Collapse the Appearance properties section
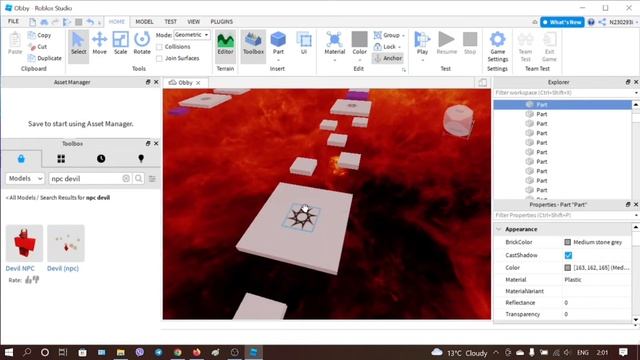The image size is (640, 360). (498, 229)
